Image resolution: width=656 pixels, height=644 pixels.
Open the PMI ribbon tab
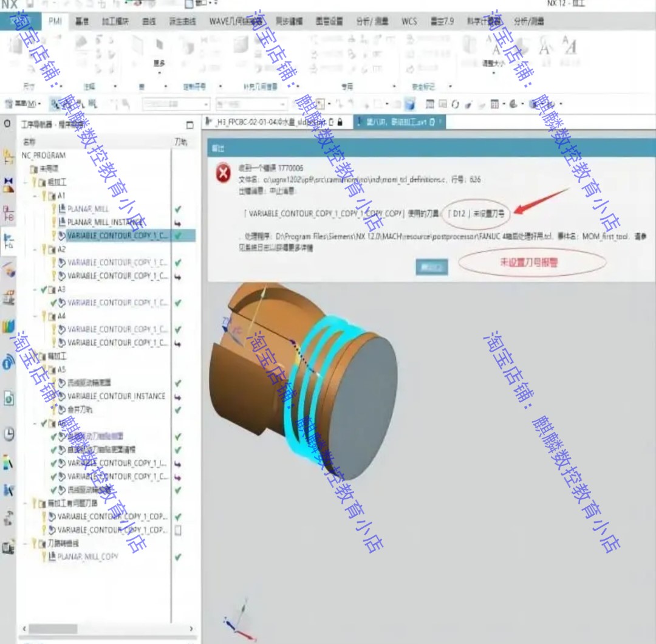click(x=55, y=21)
